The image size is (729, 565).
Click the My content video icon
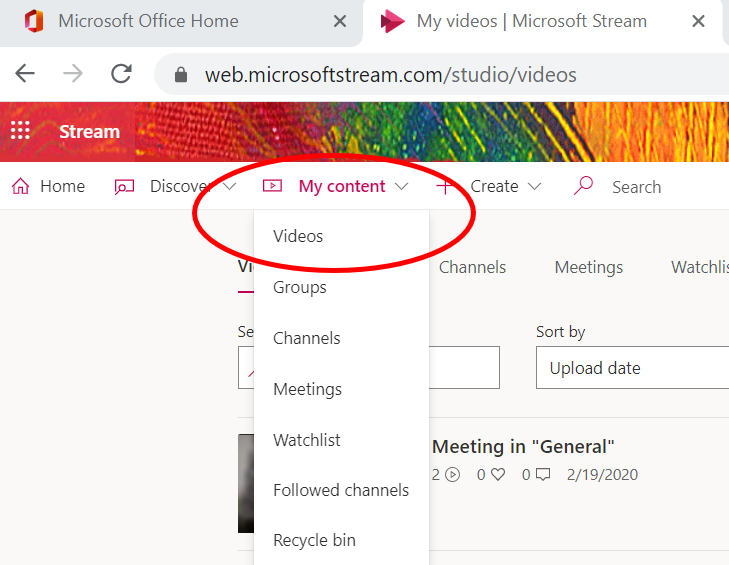pos(272,186)
